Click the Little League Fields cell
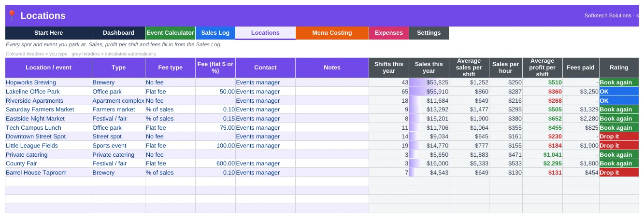644x218 pixels. (x=48, y=146)
